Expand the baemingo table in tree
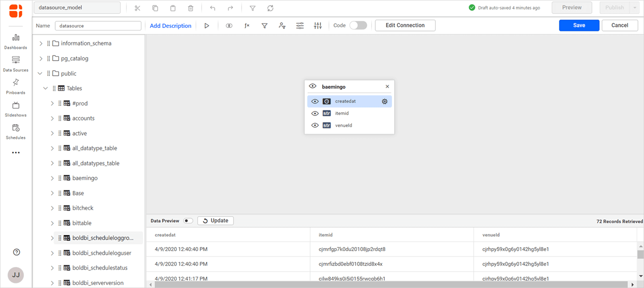The height and width of the screenshot is (288, 644). (52, 178)
